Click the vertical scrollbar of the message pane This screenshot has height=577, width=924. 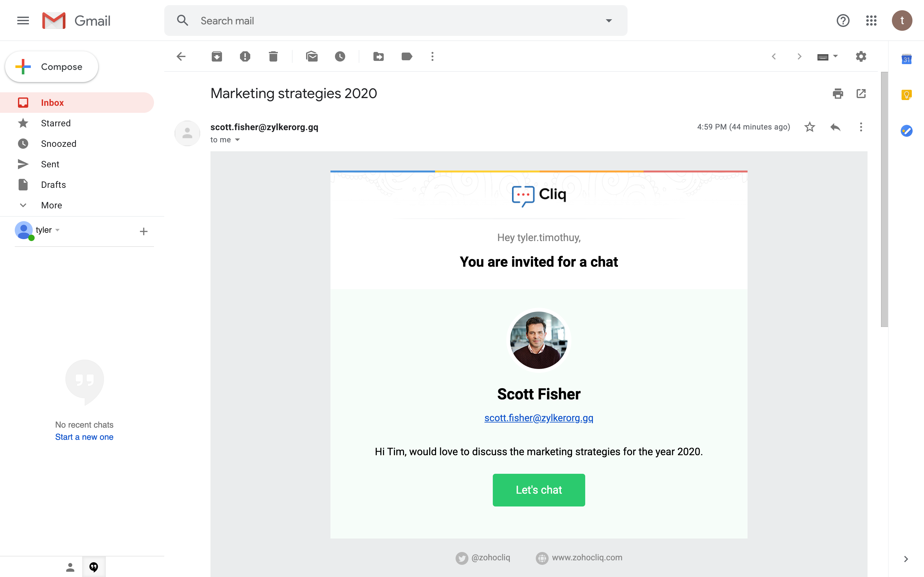click(884, 199)
